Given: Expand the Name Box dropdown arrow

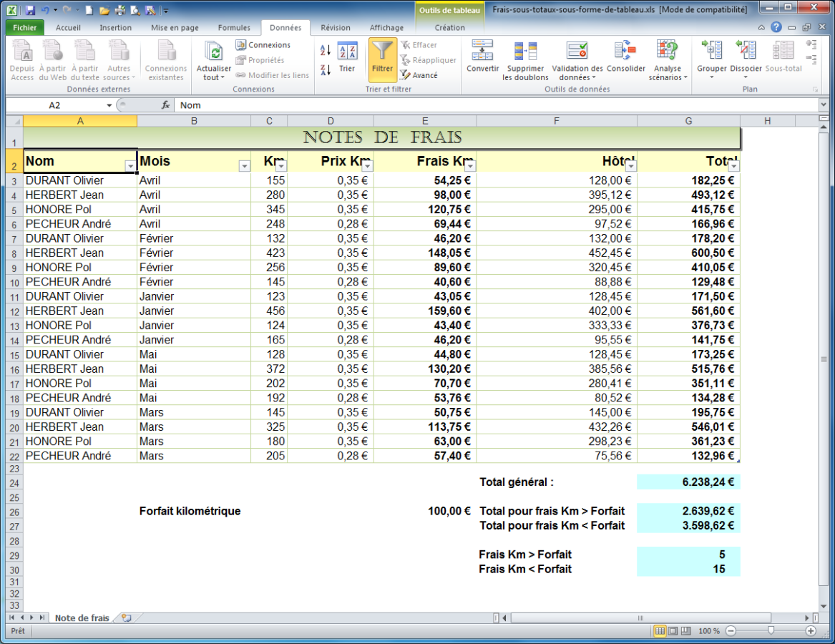Looking at the screenshot, I should coord(109,105).
